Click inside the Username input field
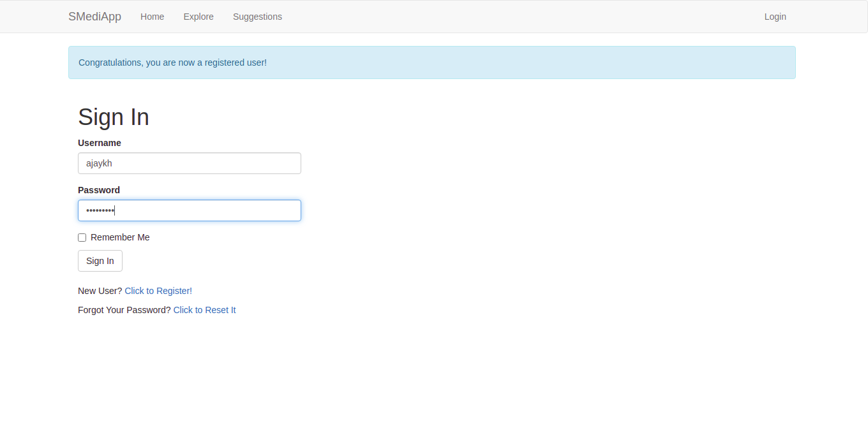 click(189, 163)
